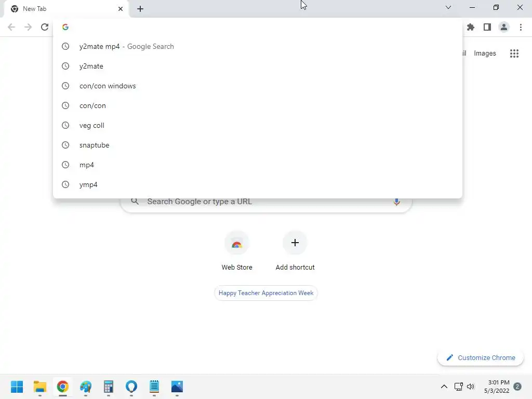Choose the 'veg coll' suggestion
532x399 pixels.
coord(258,125)
